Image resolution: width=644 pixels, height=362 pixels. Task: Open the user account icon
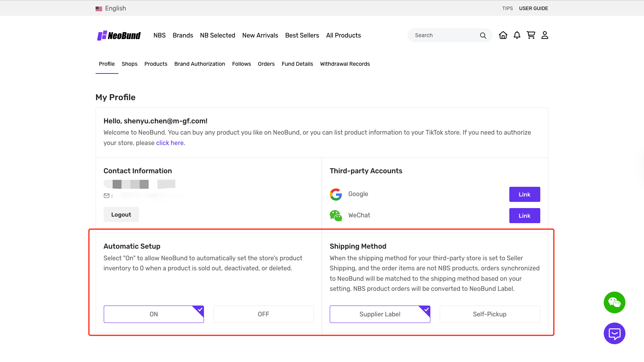545,35
